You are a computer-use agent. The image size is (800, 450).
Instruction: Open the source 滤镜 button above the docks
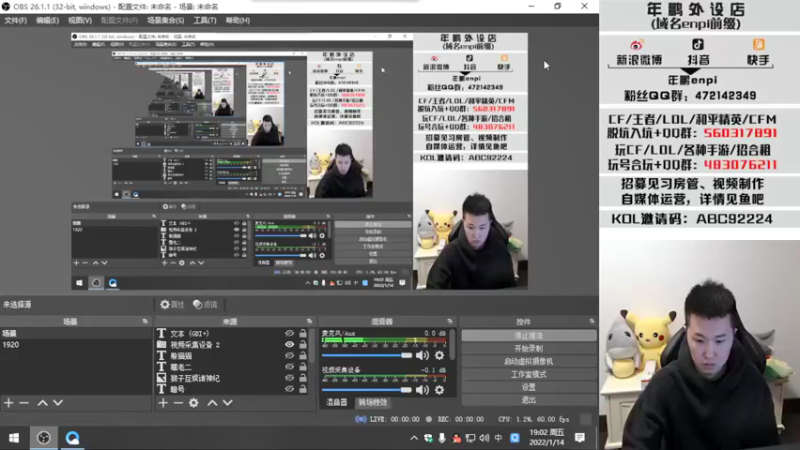205,305
